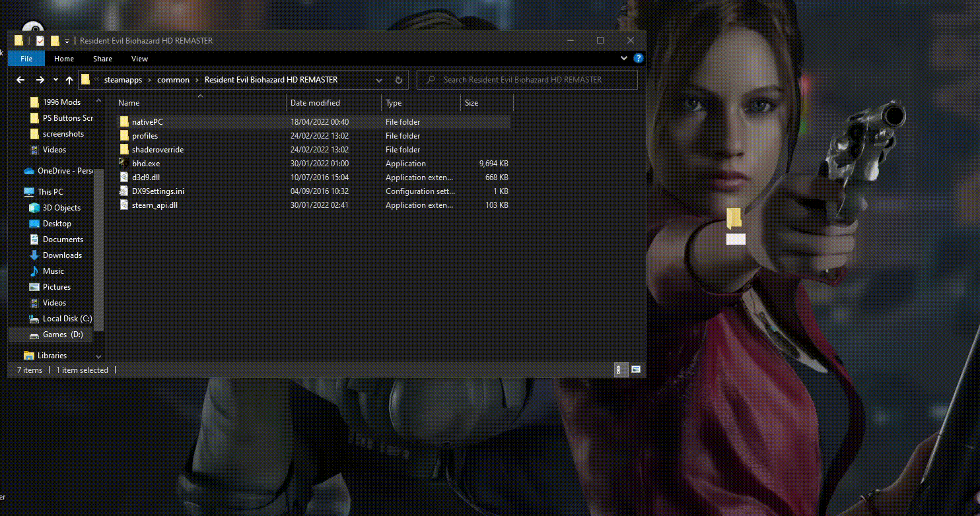Select the shaderoverride folder icon
Viewport: 980px width, 516px height.
(x=124, y=150)
